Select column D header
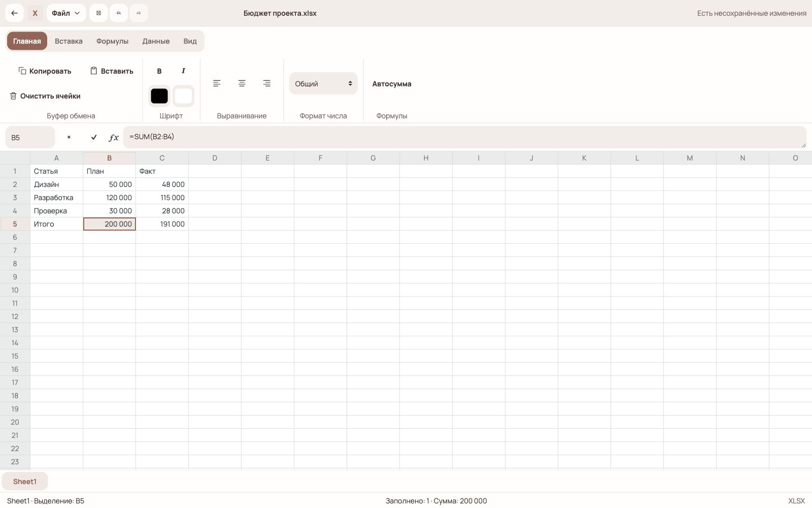This screenshot has height=508, width=812. click(x=215, y=158)
